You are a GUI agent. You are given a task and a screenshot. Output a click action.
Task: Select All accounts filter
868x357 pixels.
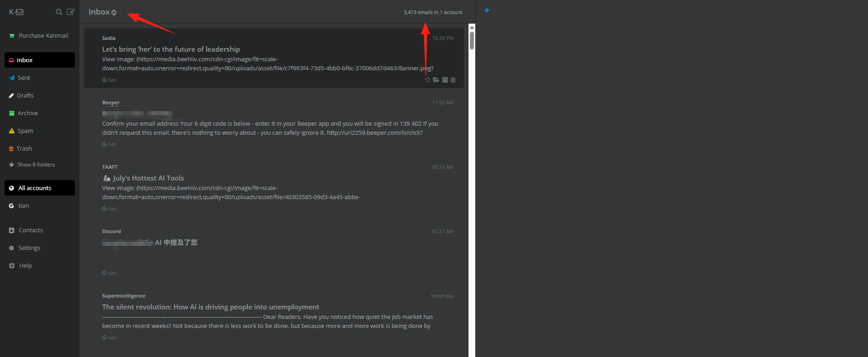39,188
